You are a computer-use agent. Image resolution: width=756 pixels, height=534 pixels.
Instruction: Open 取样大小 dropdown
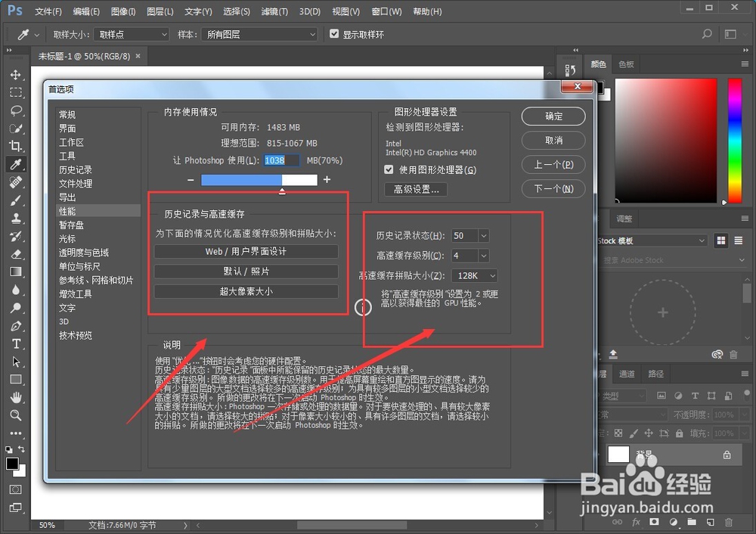coord(131,34)
